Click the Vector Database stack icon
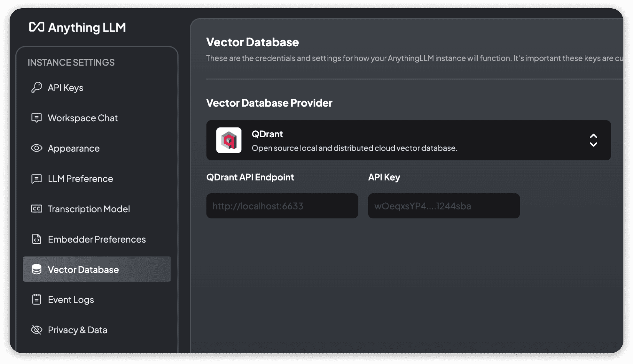 pyautogui.click(x=36, y=269)
